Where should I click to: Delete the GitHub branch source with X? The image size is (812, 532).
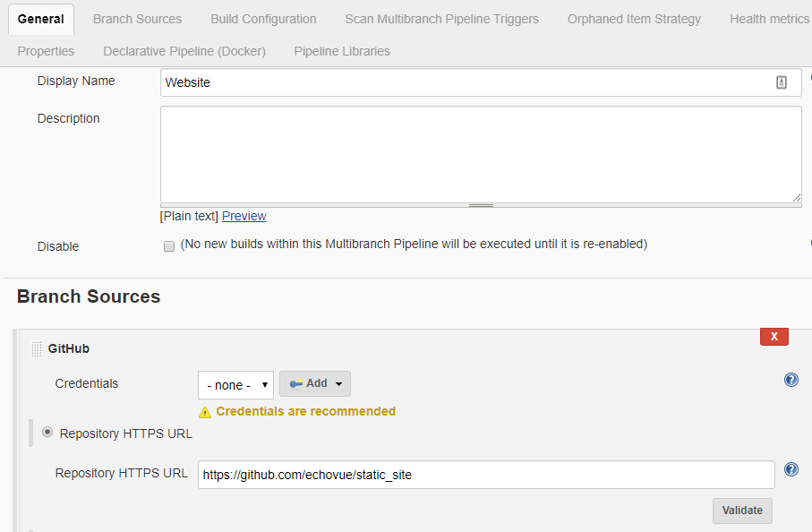click(x=774, y=337)
